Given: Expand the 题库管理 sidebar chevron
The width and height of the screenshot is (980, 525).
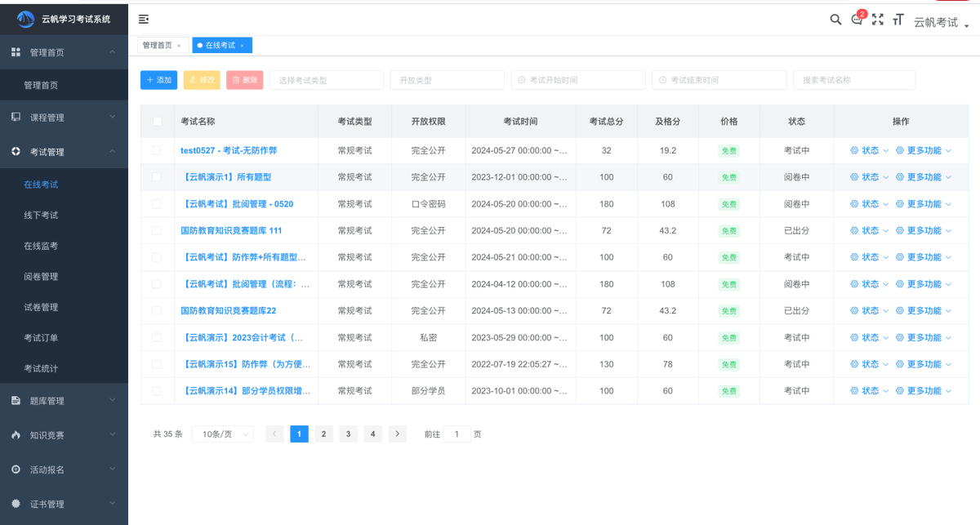Looking at the screenshot, I should [x=113, y=401].
